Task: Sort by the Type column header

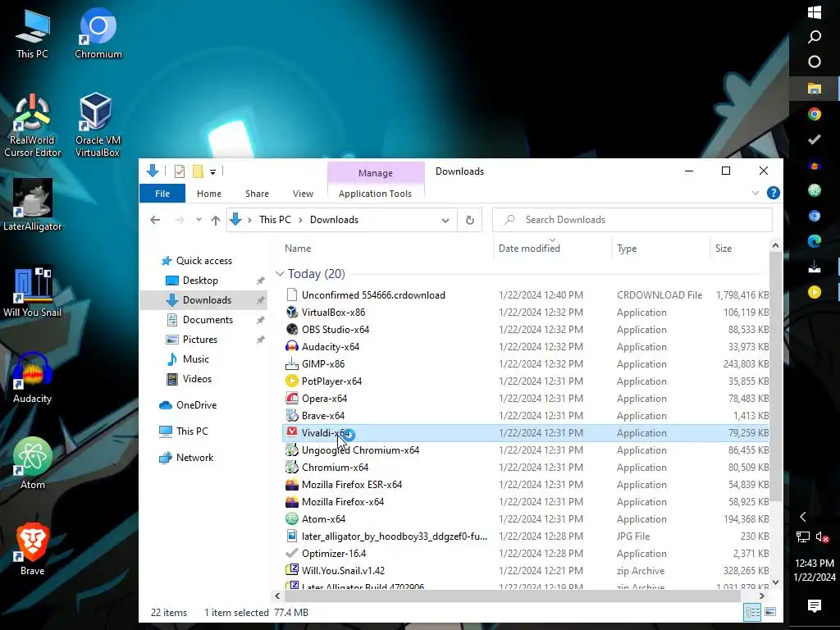Action: click(627, 248)
